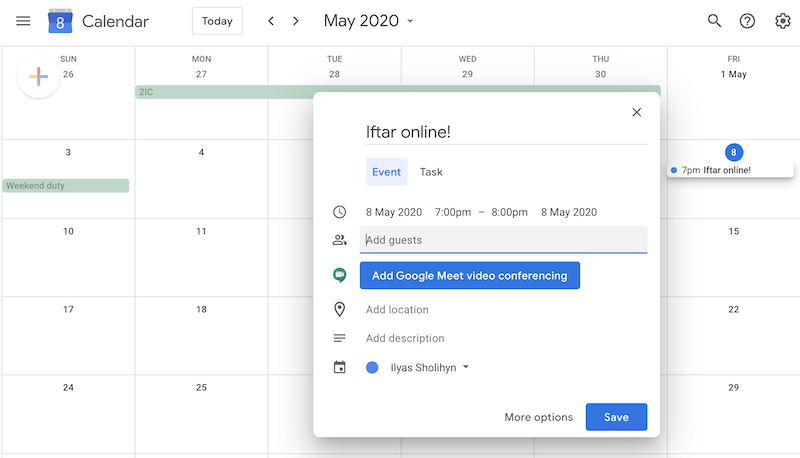Click date 11 in the calendar
The width and height of the screenshot is (800, 458).
tap(202, 231)
